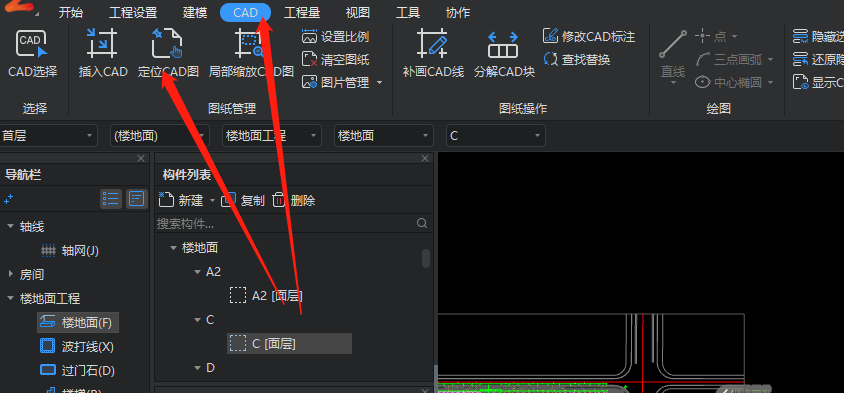Image resolution: width=844 pixels, height=393 pixels.
Task: Close the 构件列表 panel
Action: coord(425,158)
